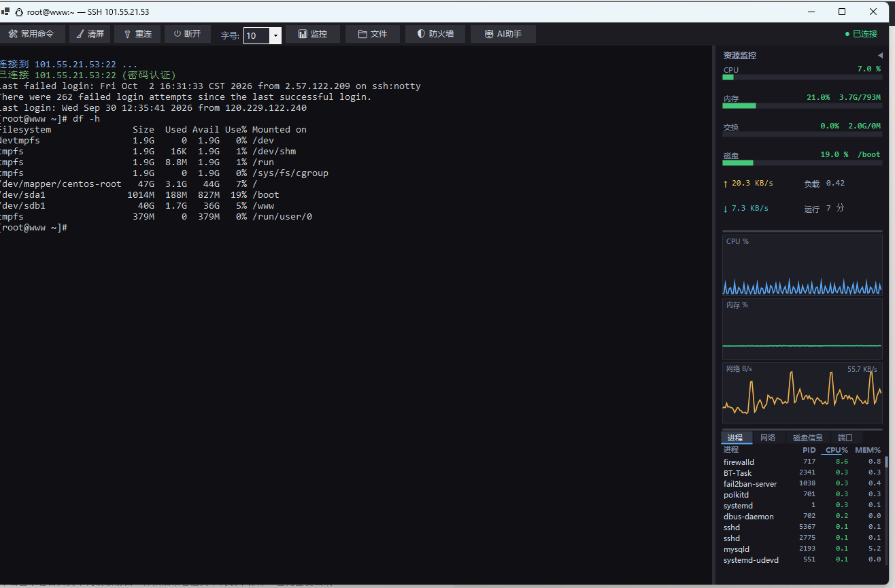Select the mysqld process row
The height and width of the screenshot is (588, 895).
click(x=803, y=549)
